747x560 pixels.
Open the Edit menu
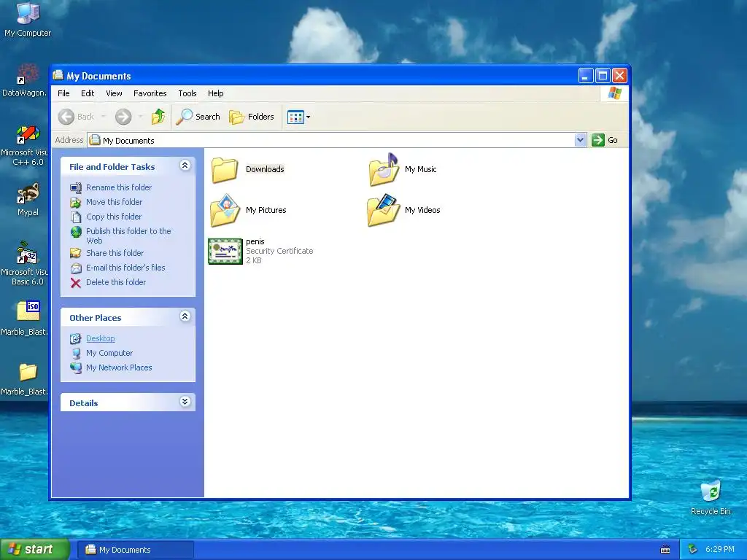[88, 93]
